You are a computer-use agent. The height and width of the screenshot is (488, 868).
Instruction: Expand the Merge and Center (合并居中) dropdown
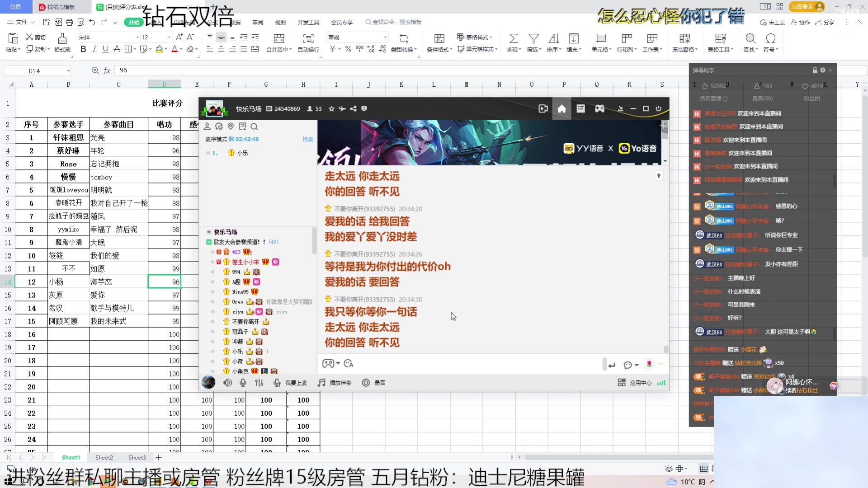(x=291, y=50)
